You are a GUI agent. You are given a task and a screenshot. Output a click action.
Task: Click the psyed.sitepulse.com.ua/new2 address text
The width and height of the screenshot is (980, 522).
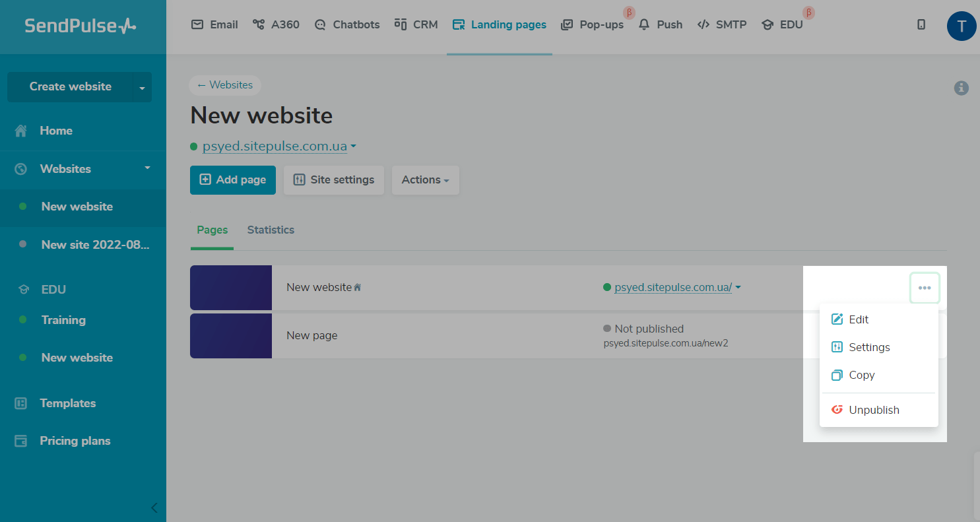pos(666,343)
